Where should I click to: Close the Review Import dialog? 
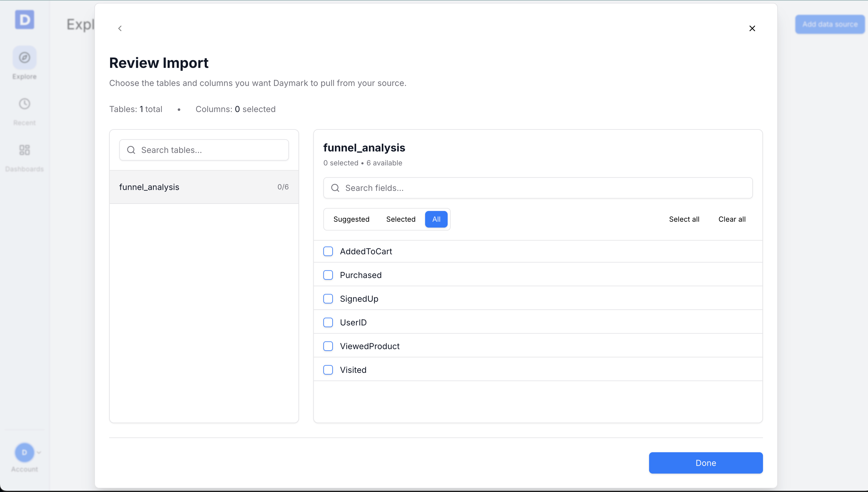pyautogui.click(x=752, y=28)
